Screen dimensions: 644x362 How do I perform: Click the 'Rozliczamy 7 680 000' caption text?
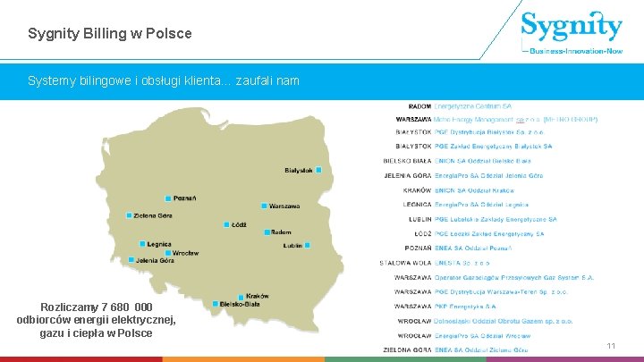96,307
